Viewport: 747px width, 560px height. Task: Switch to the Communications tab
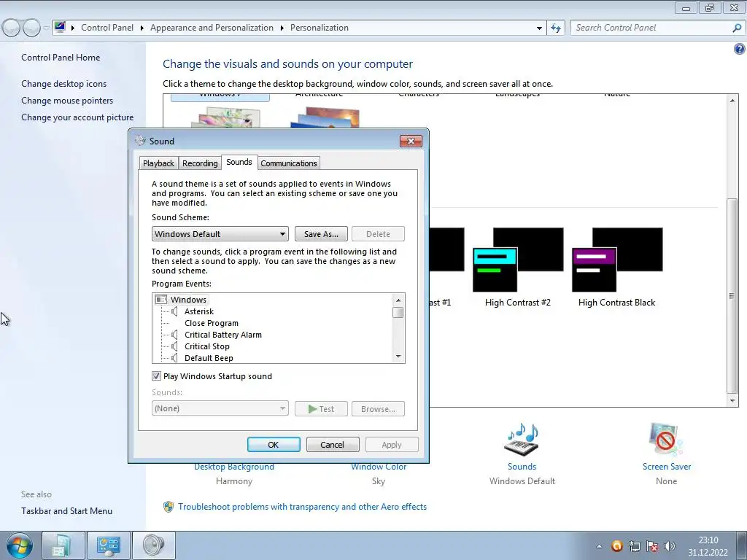(x=289, y=163)
